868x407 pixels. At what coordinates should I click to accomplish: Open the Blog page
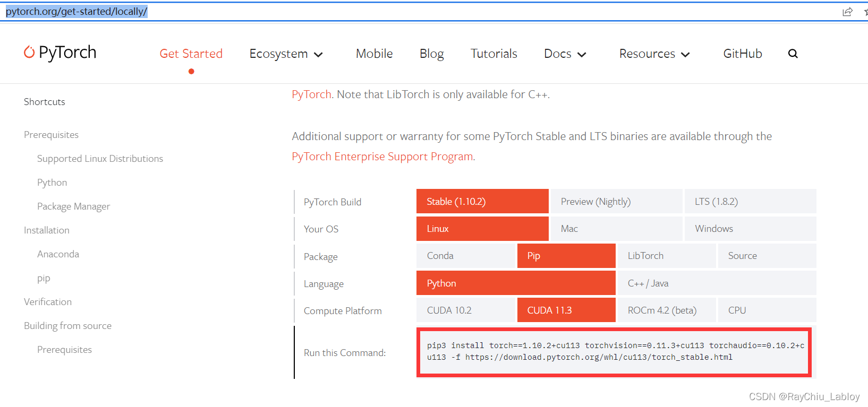[x=432, y=54]
